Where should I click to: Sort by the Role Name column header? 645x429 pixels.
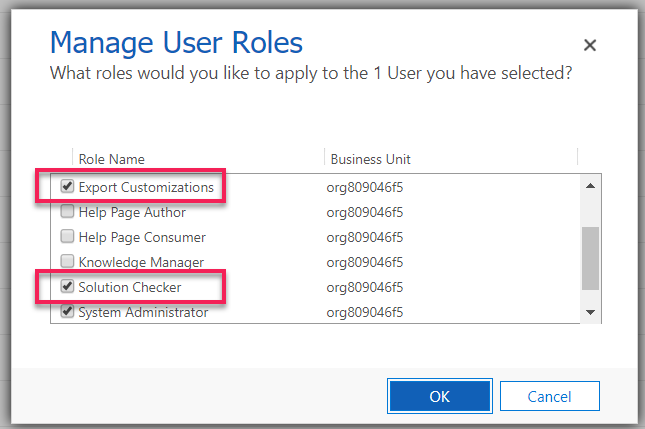(111, 159)
